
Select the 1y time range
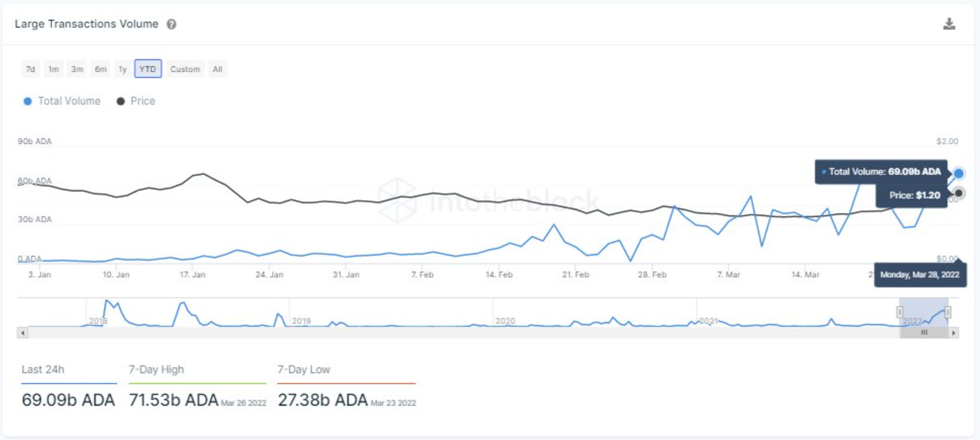(122, 69)
